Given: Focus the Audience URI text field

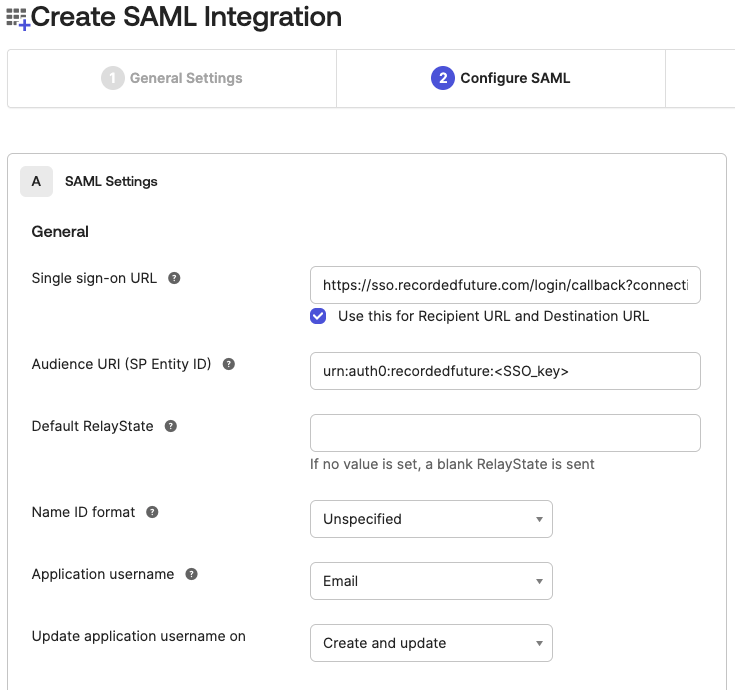Looking at the screenshot, I should point(505,371).
